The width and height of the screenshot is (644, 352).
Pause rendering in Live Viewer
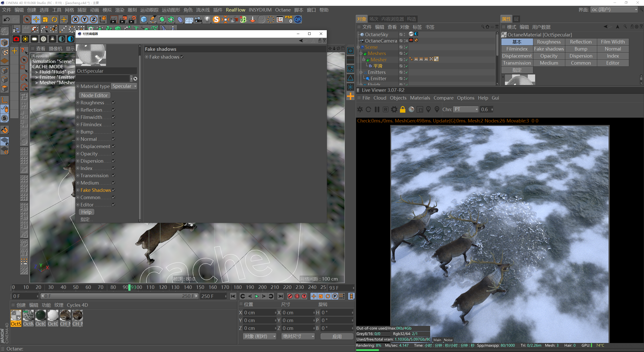click(x=377, y=109)
